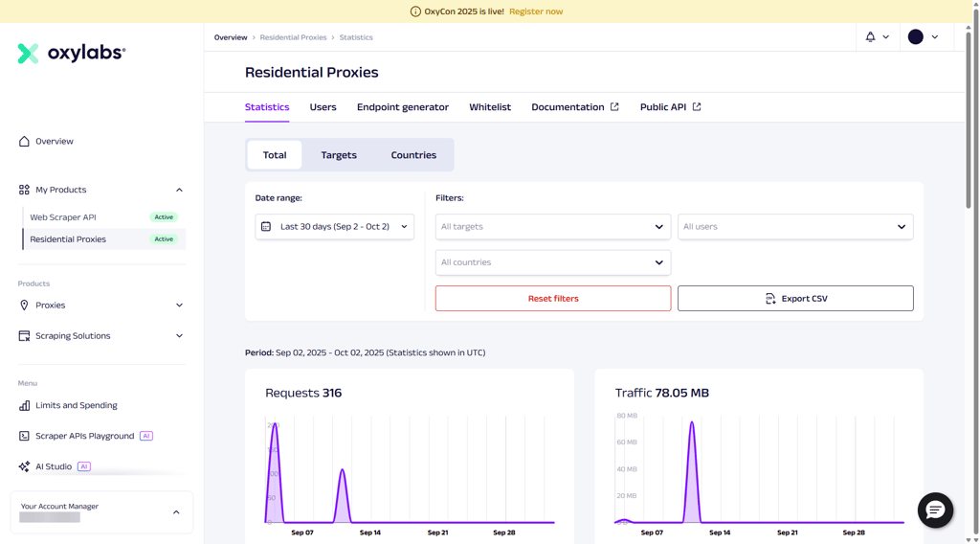Open Scraper APIs Playground menu item
Screen dimensions: 980x544
pyautogui.click(x=85, y=436)
